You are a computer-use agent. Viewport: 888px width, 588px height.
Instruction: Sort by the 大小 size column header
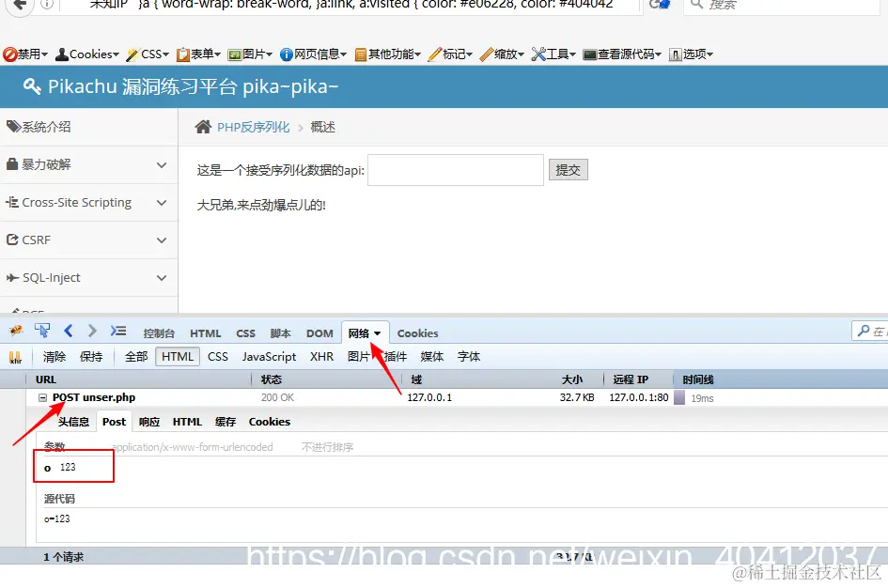point(572,379)
